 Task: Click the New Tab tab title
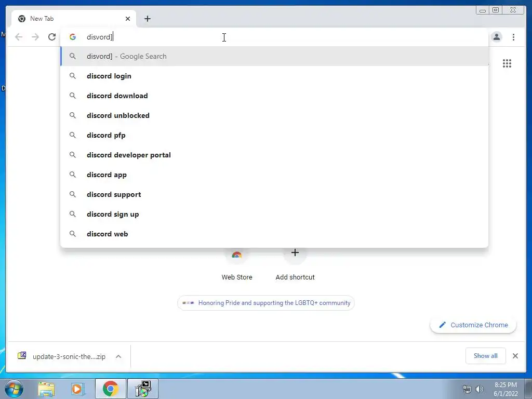(42, 19)
